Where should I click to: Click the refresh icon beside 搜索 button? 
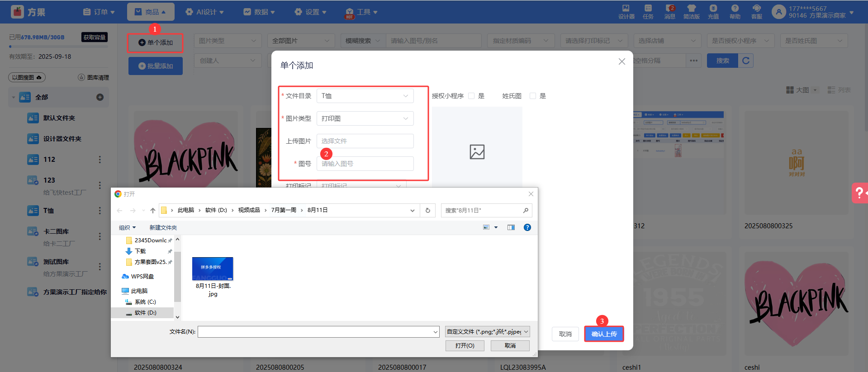pyautogui.click(x=746, y=61)
